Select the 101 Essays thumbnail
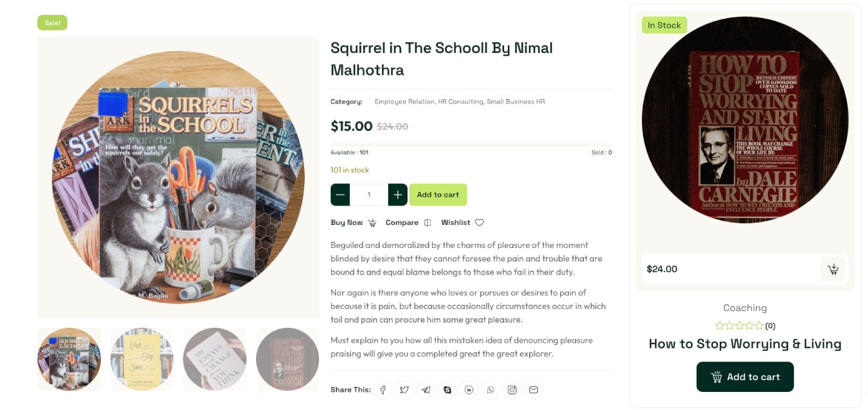Viewport: 868px width, 410px height. 214,359
